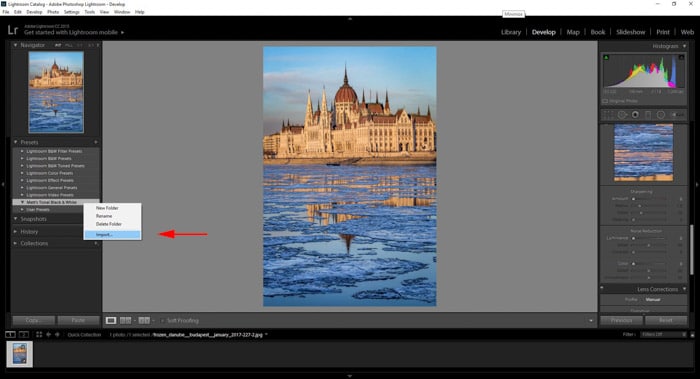
Task: Open main window display button 1
Action: click(10, 334)
